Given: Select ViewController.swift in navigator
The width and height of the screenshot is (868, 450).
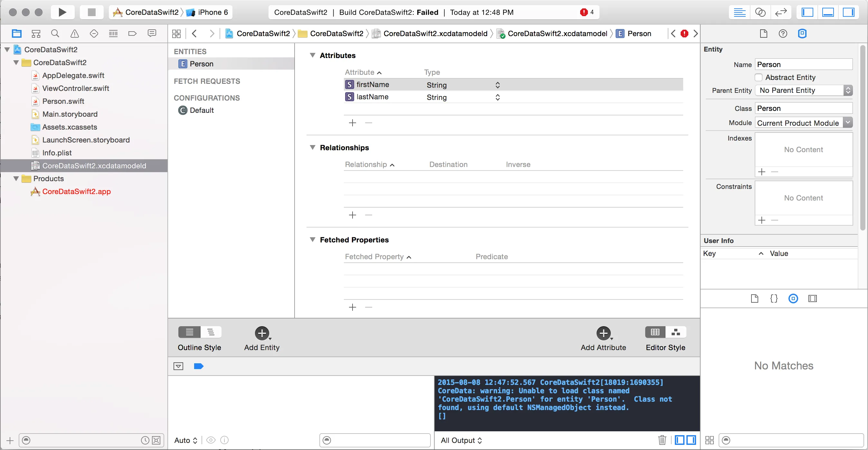Looking at the screenshot, I should 75,88.
